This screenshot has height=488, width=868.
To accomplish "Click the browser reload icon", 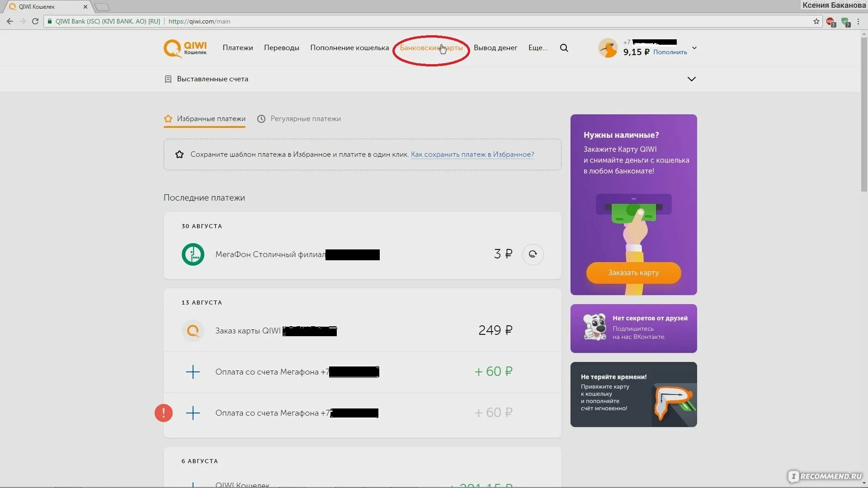I will 35,21.
